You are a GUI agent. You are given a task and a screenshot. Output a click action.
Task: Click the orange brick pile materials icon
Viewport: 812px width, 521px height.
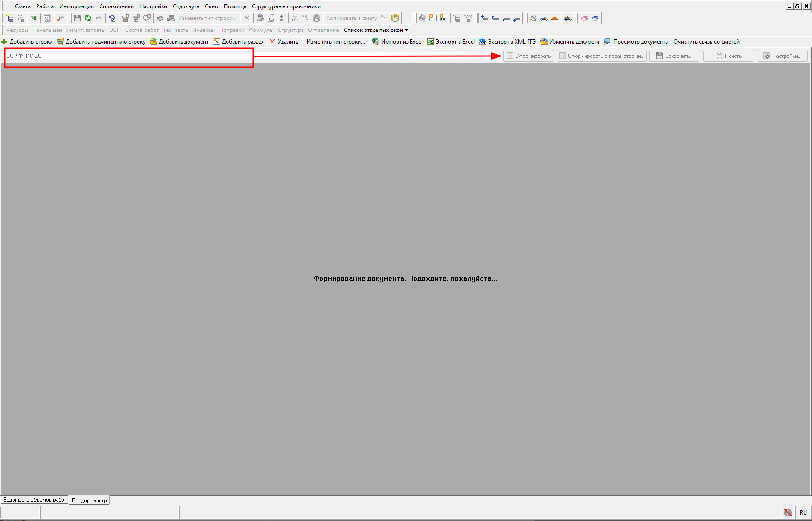[x=554, y=18]
